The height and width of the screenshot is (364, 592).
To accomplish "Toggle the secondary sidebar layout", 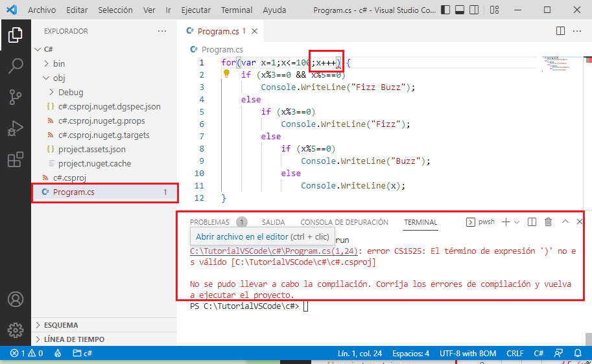I will 474,10.
